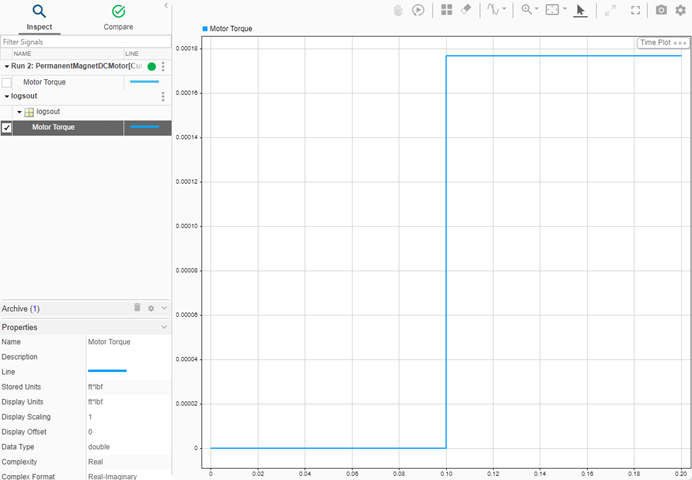Click the full screen maximize plot icon
692x480 pixels.
coord(635,10)
